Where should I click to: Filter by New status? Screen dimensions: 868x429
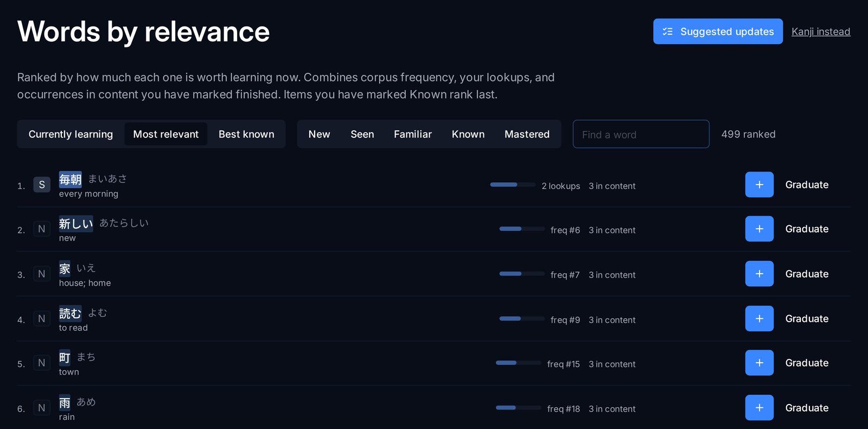(320, 134)
